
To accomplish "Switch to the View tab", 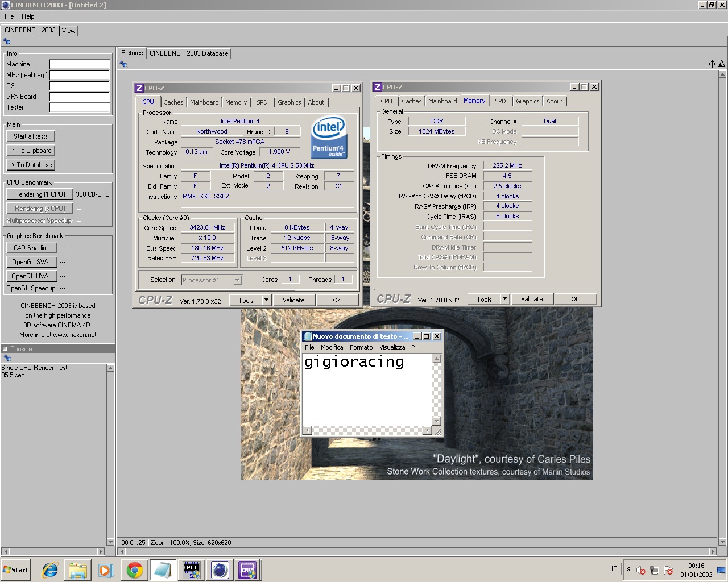I will click(x=69, y=31).
